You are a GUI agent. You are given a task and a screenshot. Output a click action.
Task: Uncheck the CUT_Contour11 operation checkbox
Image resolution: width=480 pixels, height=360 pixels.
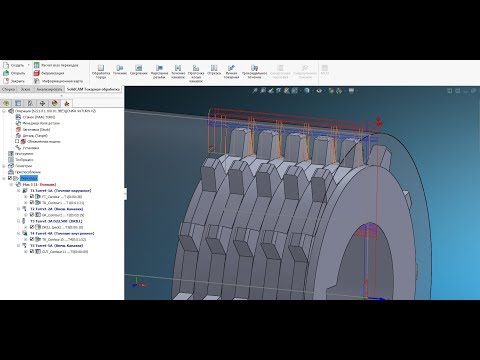coord(32,252)
